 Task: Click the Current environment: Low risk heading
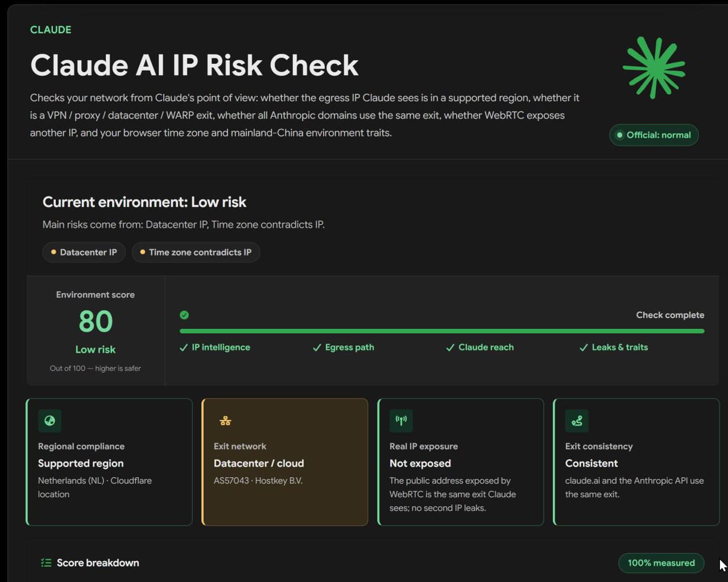144,202
